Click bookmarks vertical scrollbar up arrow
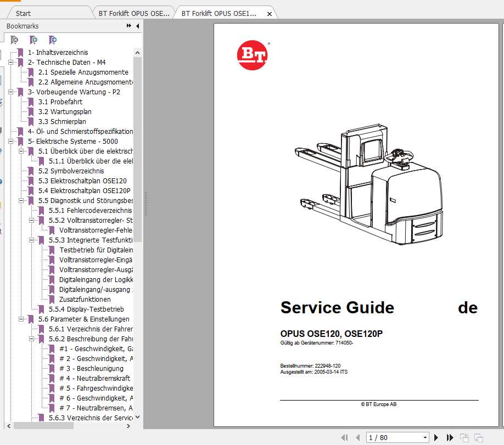This screenshot has height=445, width=504. click(138, 53)
